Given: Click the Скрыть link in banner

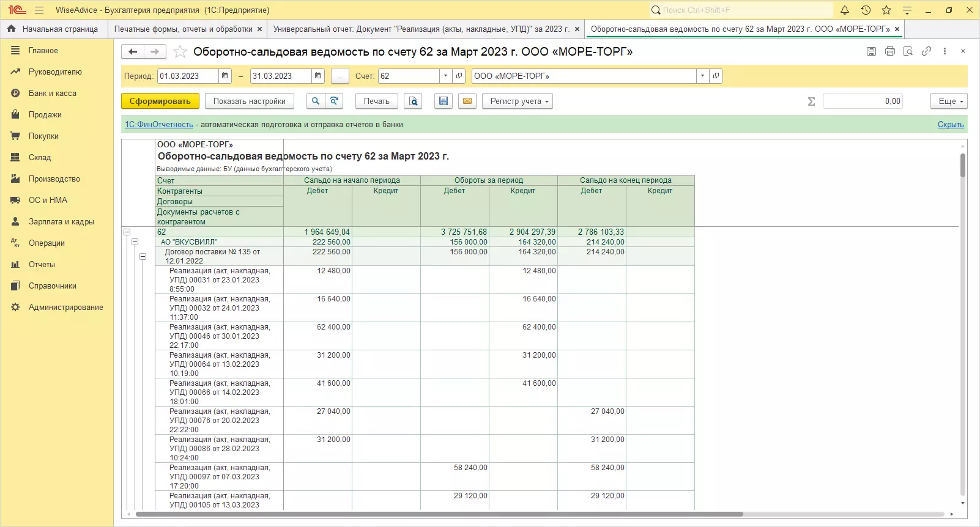Looking at the screenshot, I should pyautogui.click(x=950, y=124).
